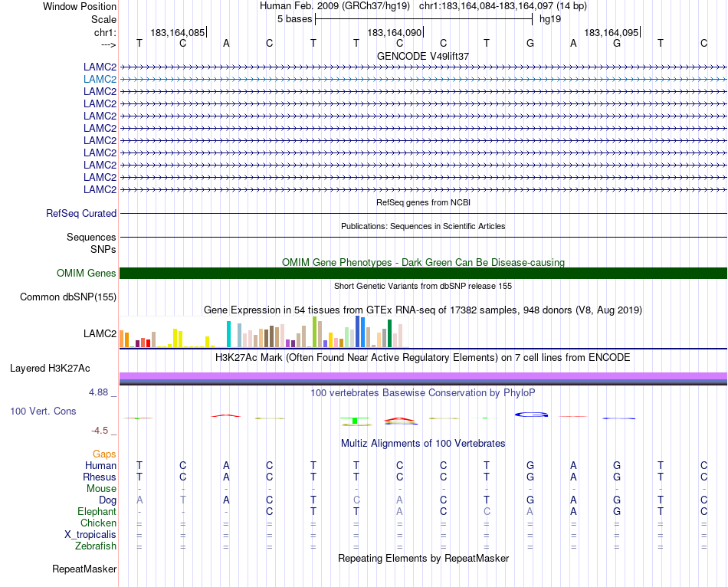
Task: Click the Human species label
Action: 100,466
